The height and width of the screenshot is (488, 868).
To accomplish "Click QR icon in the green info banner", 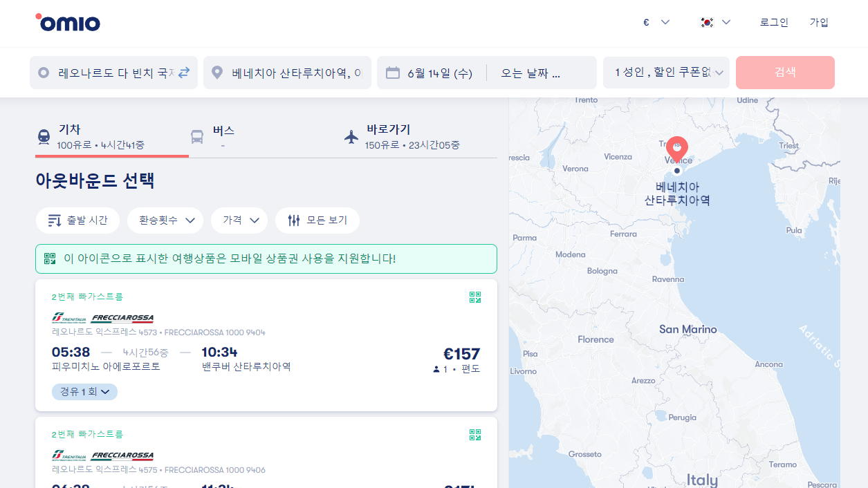I will tap(50, 259).
